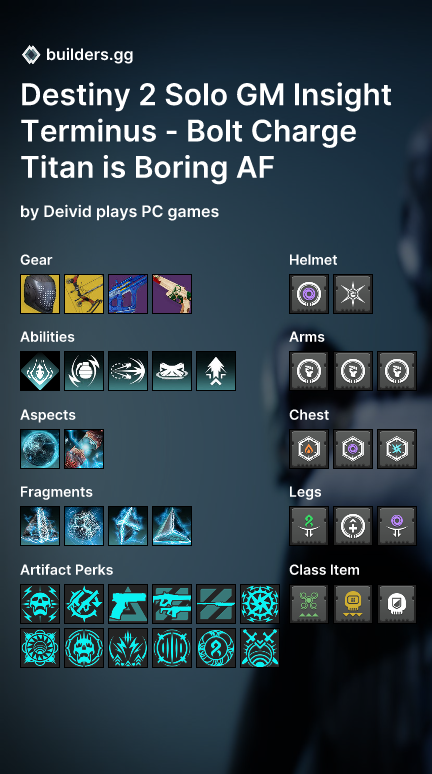This screenshot has width=432, height=774.
Task: Select the diamond-shaped super ability icon
Action: [x=40, y=371]
